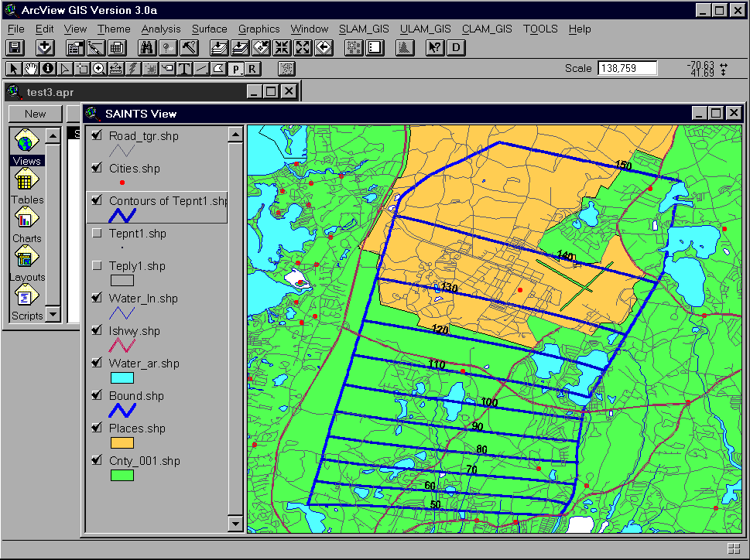
Task: Uncheck the Water_ln.shp theme checkbox
Action: point(97,298)
